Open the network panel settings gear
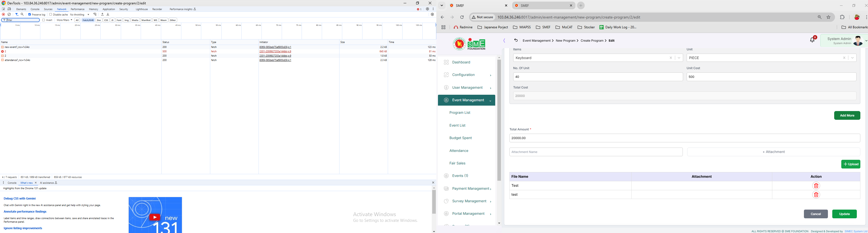The image size is (868, 233). click(x=432, y=14)
